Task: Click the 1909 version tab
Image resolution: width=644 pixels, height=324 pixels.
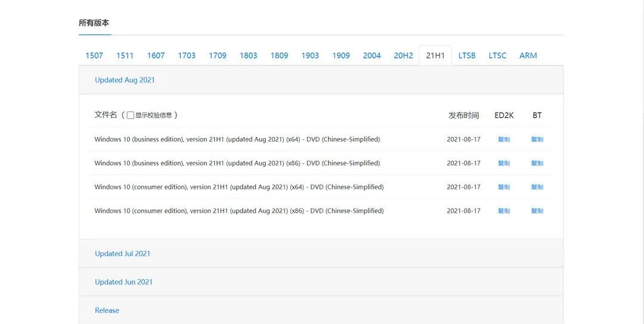Action: coord(341,55)
